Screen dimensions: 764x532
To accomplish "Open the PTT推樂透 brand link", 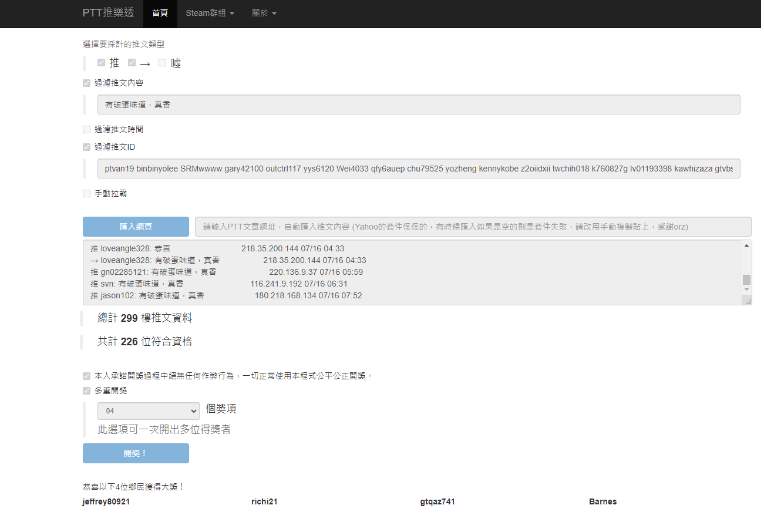I will (x=109, y=13).
